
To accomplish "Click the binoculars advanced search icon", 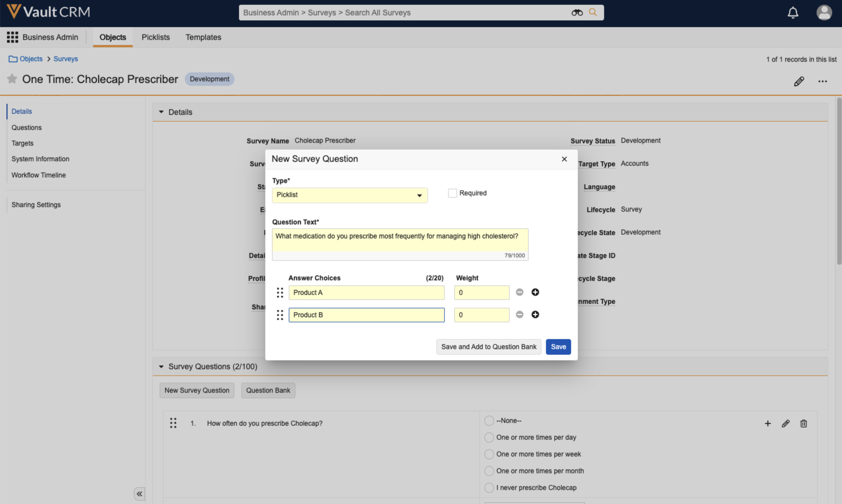I will click(576, 13).
